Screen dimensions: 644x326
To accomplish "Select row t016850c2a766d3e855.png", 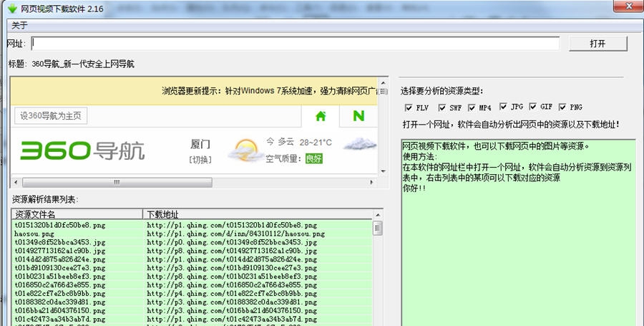I will click(x=192, y=285).
